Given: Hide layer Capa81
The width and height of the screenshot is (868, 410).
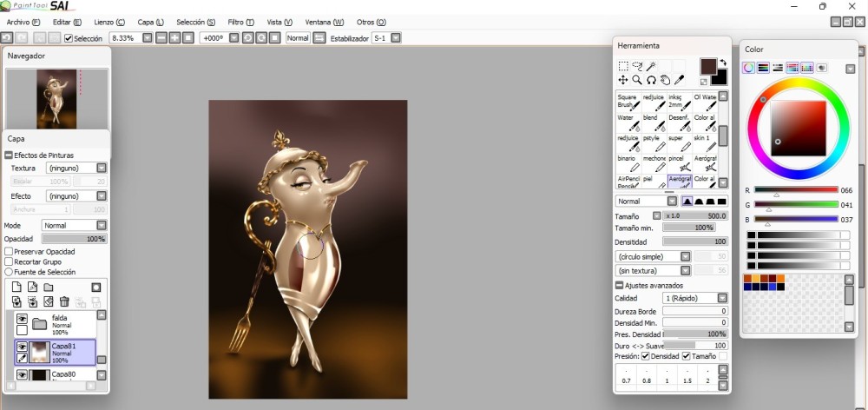Looking at the screenshot, I should [x=22, y=347].
